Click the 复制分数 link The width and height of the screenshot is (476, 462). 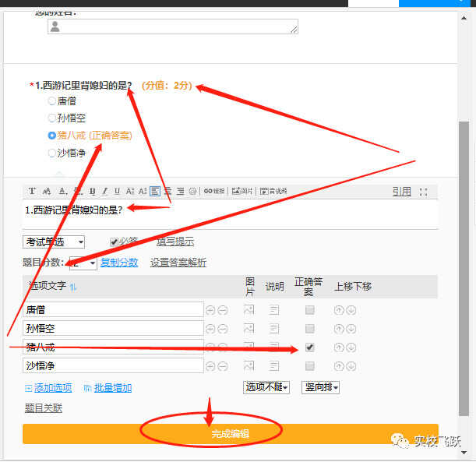pos(119,263)
